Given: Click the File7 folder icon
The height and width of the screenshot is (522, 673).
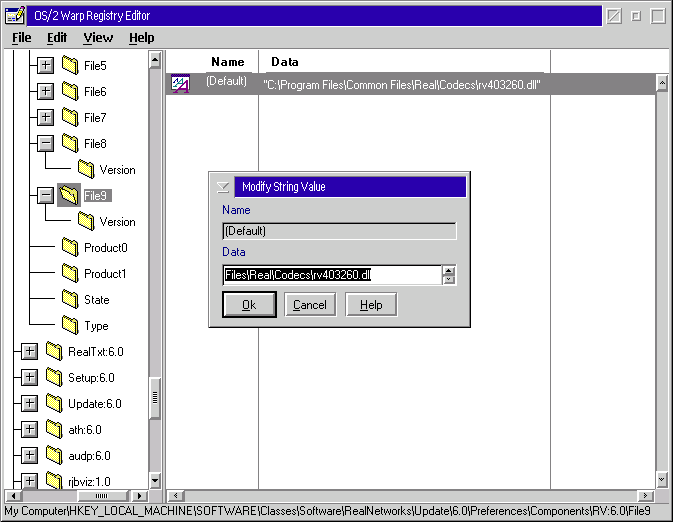Looking at the screenshot, I should (70, 118).
